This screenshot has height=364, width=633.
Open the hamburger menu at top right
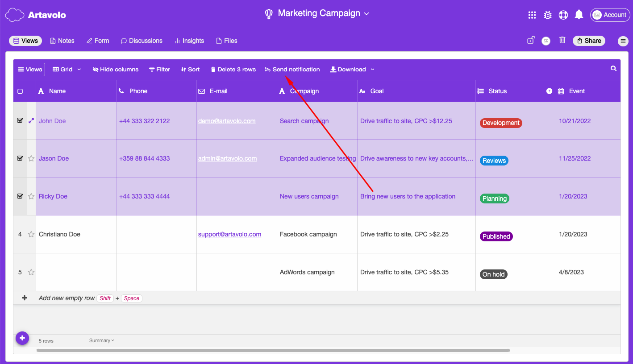pyautogui.click(x=623, y=41)
